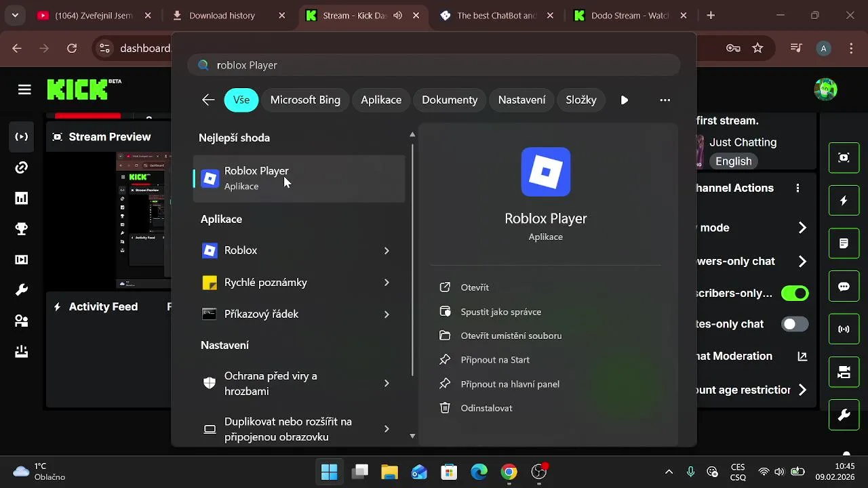Open the Kick hamburger menu

25,89
